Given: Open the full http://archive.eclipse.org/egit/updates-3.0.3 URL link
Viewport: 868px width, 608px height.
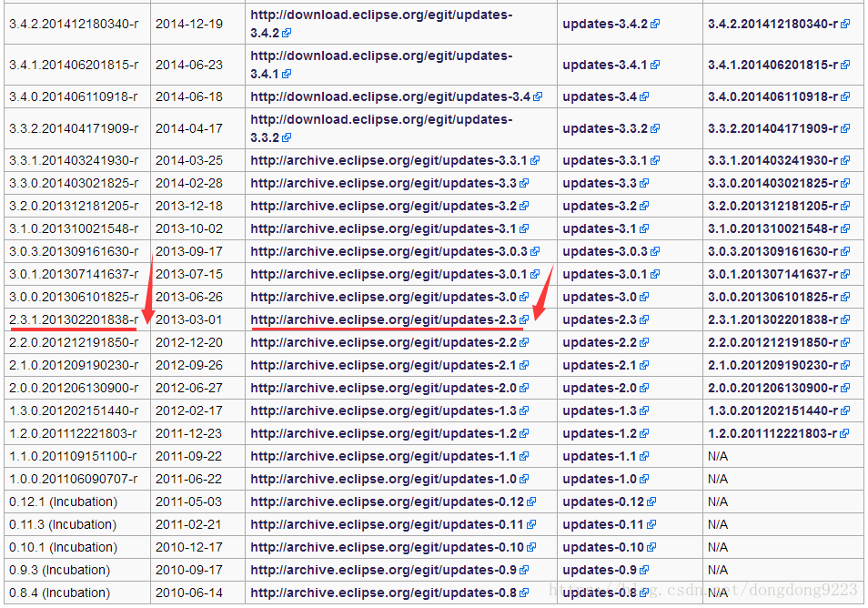Looking at the screenshot, I should tap(395, 251).
